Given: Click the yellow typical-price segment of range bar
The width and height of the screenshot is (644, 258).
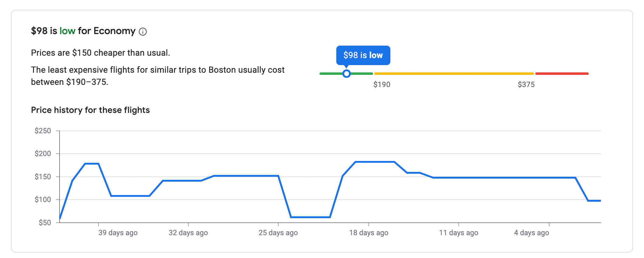Looking at the screenshot, I should (454, 74).
